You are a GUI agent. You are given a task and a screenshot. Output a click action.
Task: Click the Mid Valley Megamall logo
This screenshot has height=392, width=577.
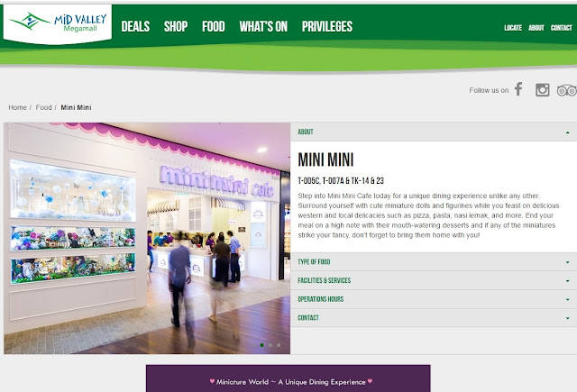click(x=58, y=23)
